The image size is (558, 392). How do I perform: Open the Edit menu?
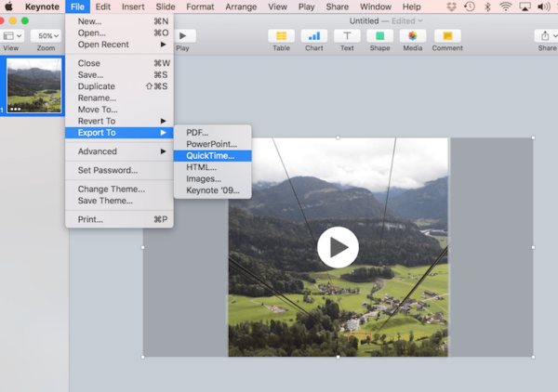click(x=103, y=7)
